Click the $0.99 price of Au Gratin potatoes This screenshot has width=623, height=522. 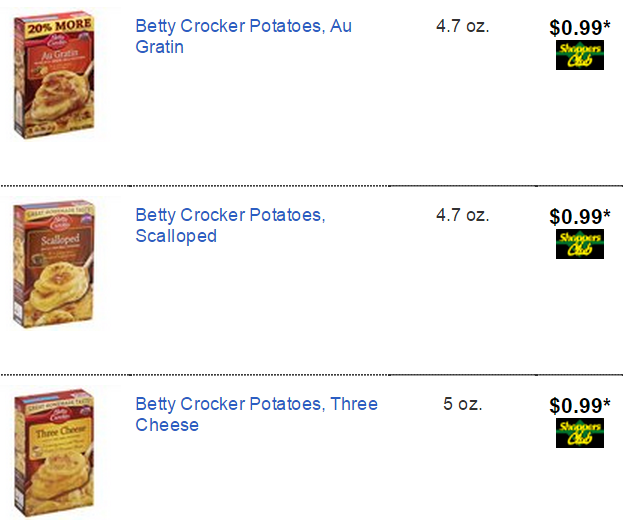(x=579, y=28)
